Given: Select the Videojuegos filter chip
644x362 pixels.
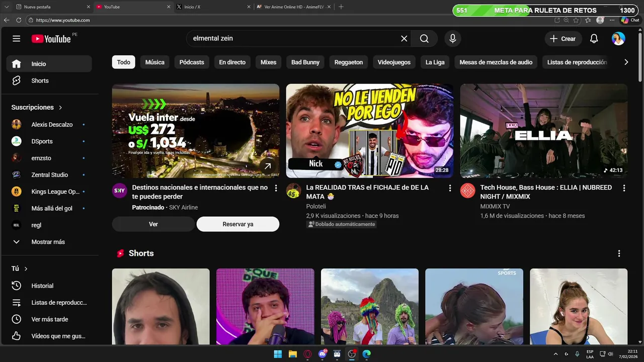Looking at the screenshot, I should (394, 62).
